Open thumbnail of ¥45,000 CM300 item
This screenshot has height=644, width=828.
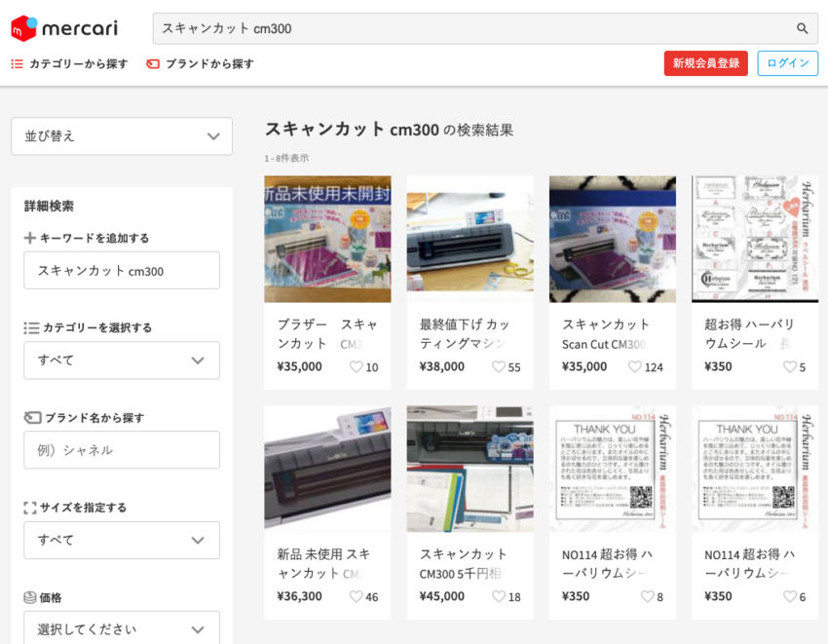(470, 470)
